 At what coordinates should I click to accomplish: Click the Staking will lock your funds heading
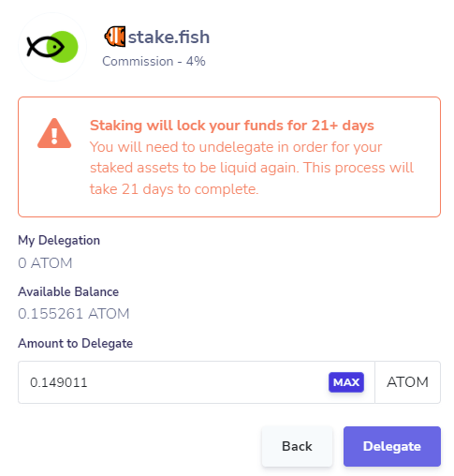232,126
